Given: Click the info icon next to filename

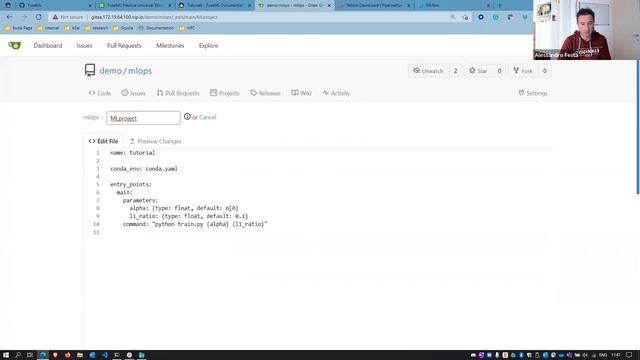Looking at the screenshot, I should tap(187, 117).
